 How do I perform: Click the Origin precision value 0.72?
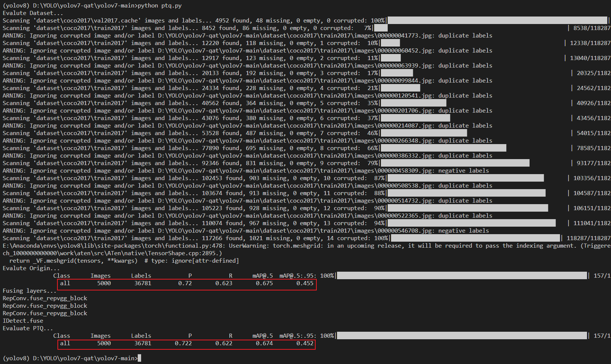tap(185, 283)
